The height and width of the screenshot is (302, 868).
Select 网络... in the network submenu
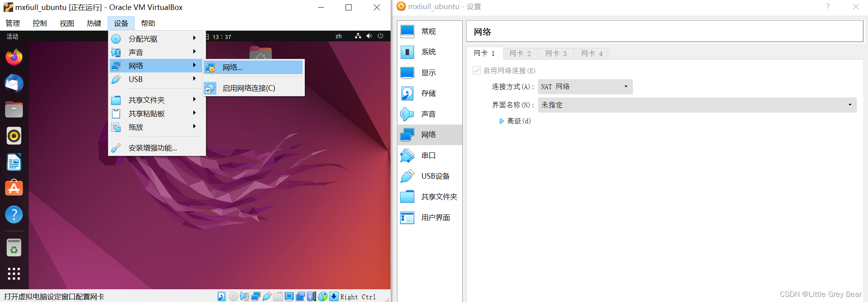click(x=253, y=68)
